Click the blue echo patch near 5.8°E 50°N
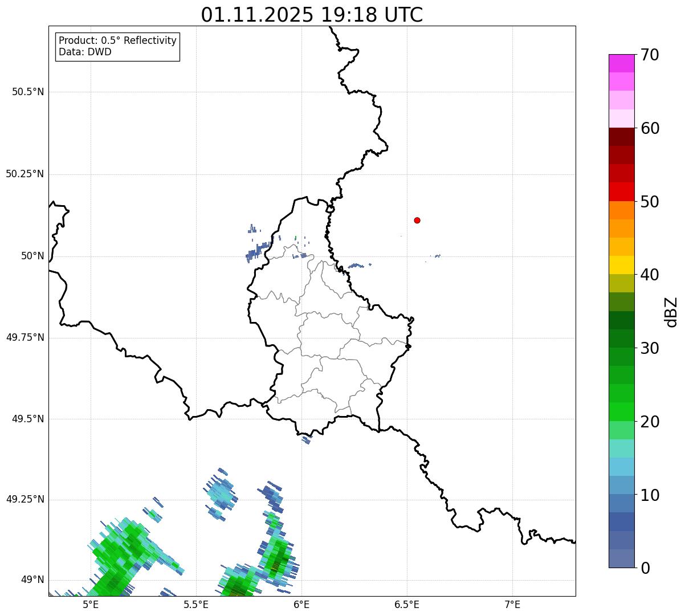This screenshot has width=685, height=616. 258,251
